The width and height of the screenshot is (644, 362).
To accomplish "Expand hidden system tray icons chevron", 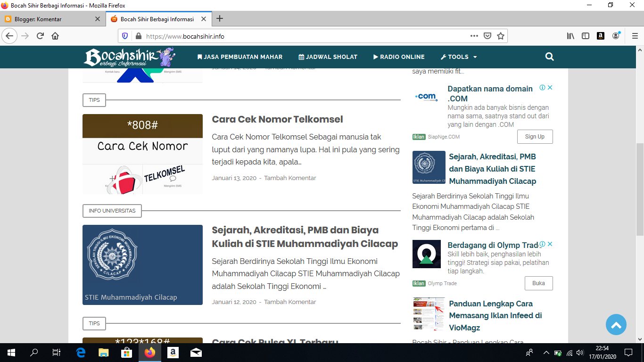I will point(546,352).
